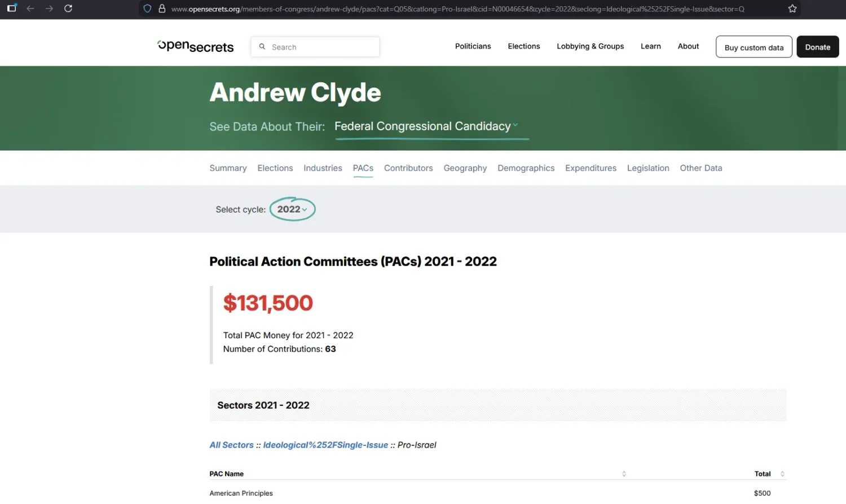Image resolution: width=846 pixels, height=504 pixels.
Task: Focus the Search input field
Action: (x=315, y=47)
